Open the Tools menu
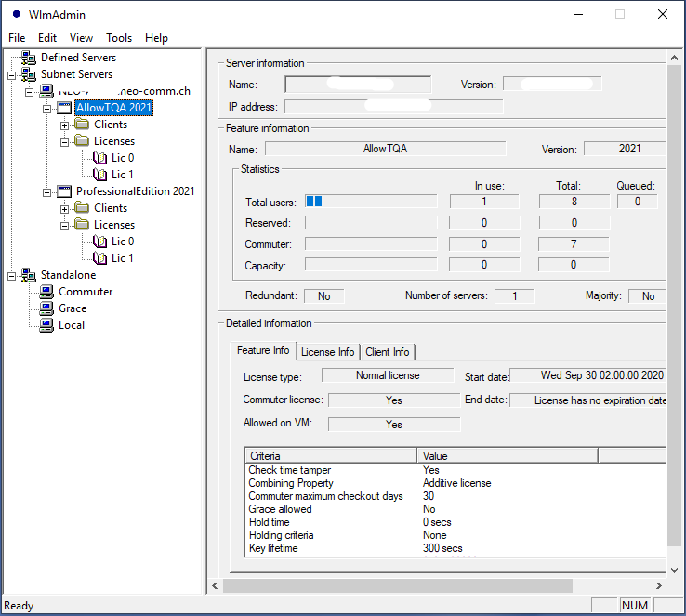The image size is (686, 616). pos(119,38)
